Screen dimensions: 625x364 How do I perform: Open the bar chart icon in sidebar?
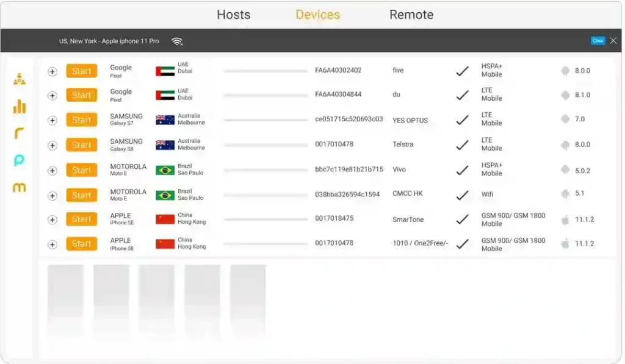point(19,106)
